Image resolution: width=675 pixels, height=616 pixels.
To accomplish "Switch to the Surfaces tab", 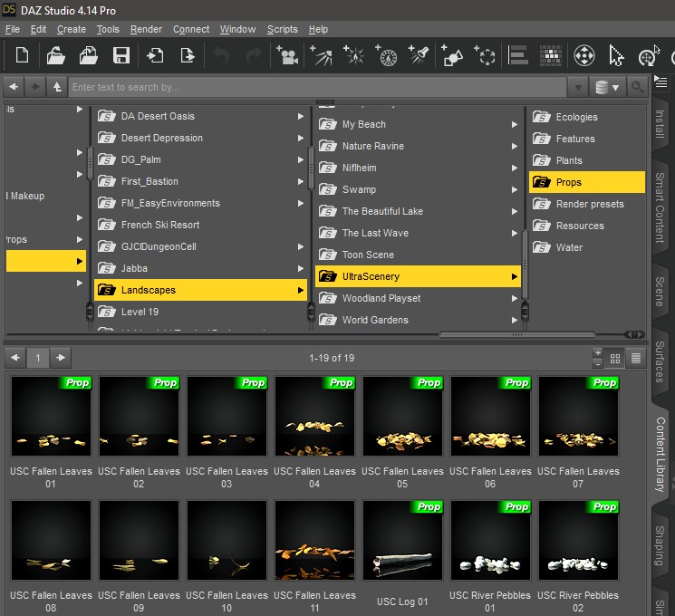I will [660, 361].
